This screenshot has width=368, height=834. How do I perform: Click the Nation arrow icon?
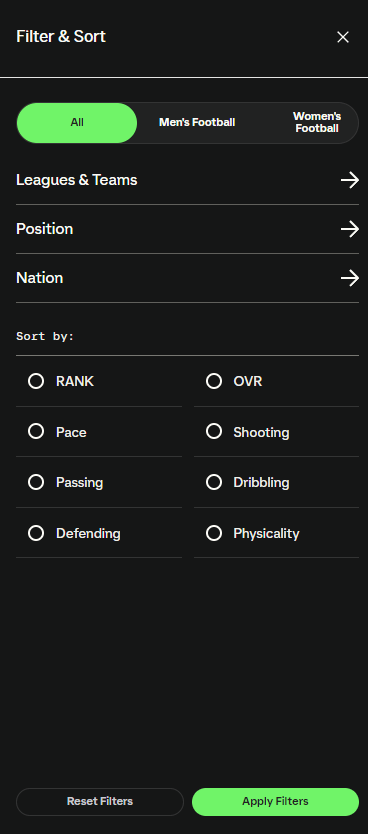click(349, 278)
